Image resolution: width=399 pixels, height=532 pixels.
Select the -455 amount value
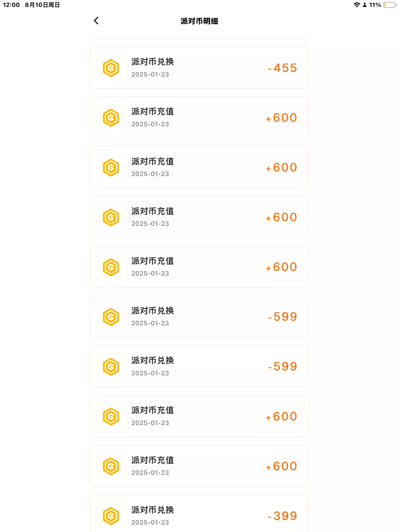283,68
